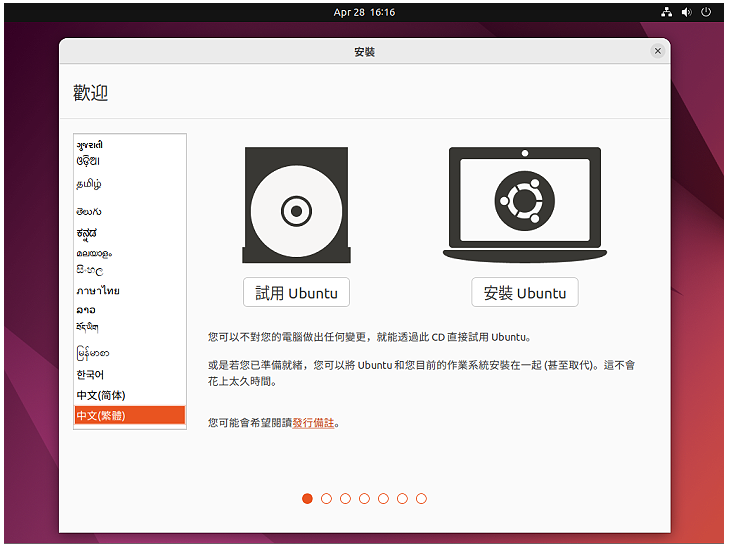The height and width of the screenshot is (558, 735).
Task: Select Kannada ಕನ್ನಡ language entry
Action: coord(130,233)
